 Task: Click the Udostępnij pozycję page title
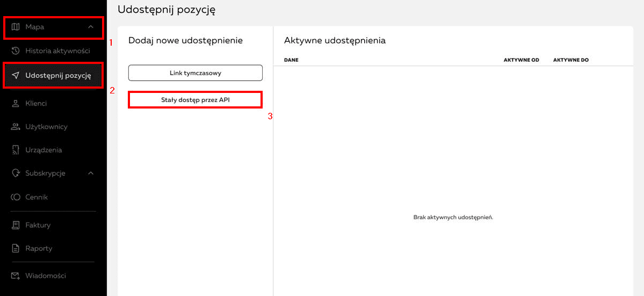tap(167, 10)
